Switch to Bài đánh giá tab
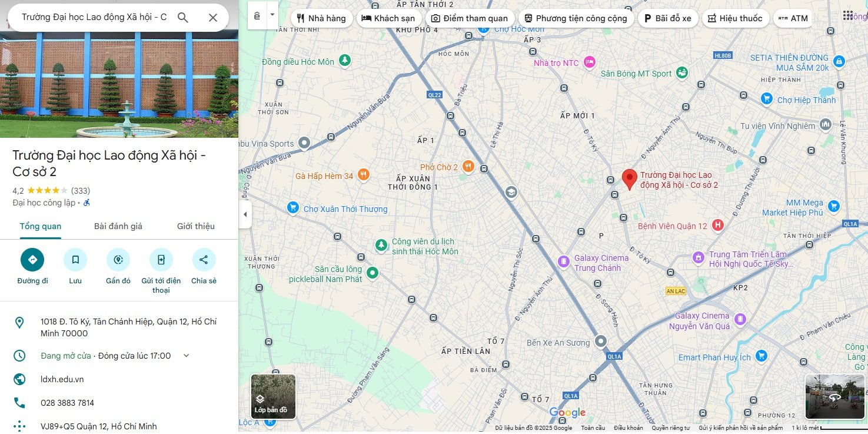The image size is (868, 434). [x=118, y=226]
